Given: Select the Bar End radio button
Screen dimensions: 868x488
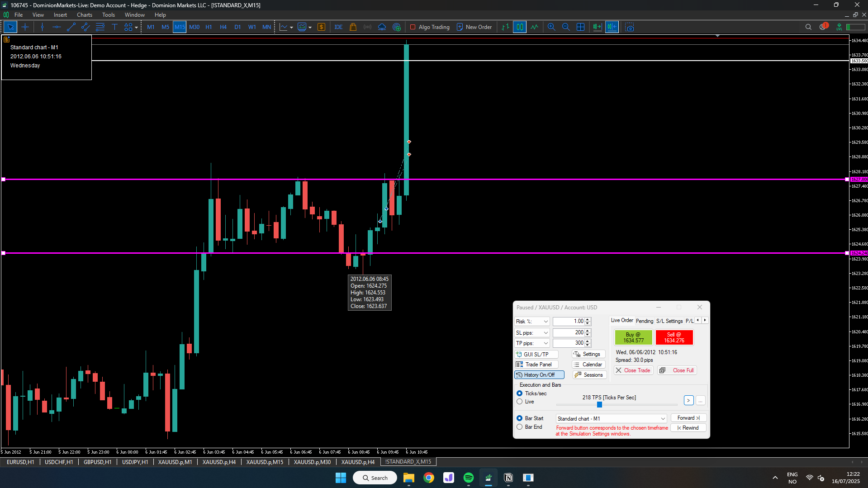Looking at the screenshot, I should (520, 427).
